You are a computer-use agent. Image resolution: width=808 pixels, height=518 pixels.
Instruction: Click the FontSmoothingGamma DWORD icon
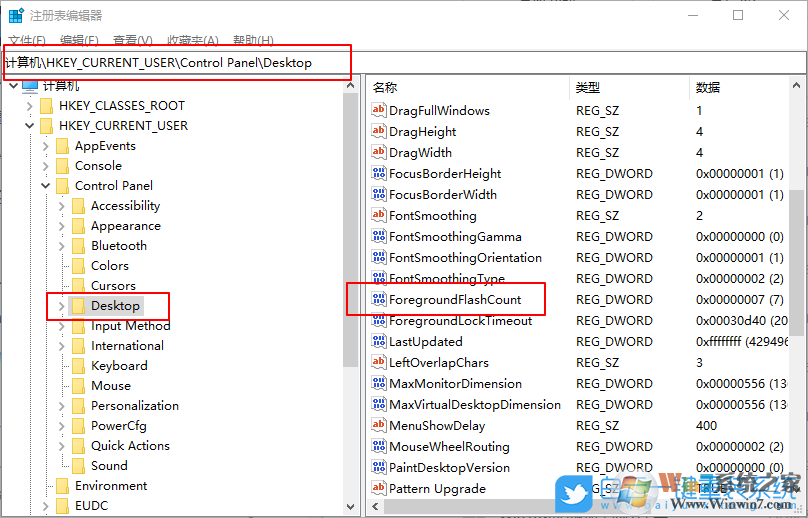[x=379, y=237]
